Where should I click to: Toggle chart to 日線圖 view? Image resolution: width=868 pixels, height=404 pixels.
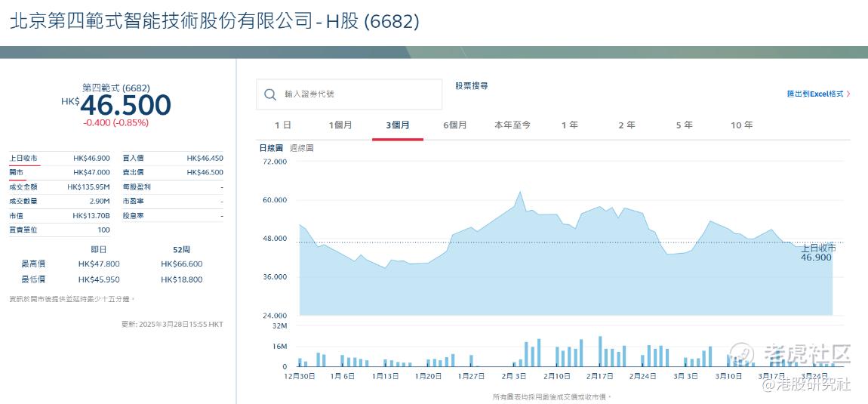tap(271, 149)
